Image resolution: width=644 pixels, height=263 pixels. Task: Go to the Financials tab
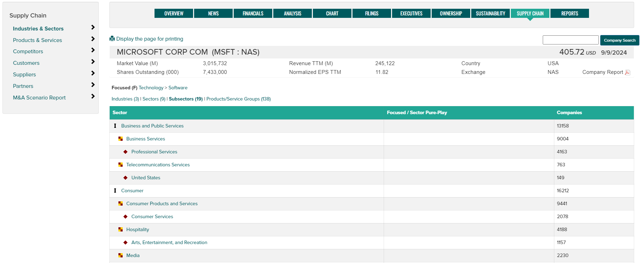[253, 13]
